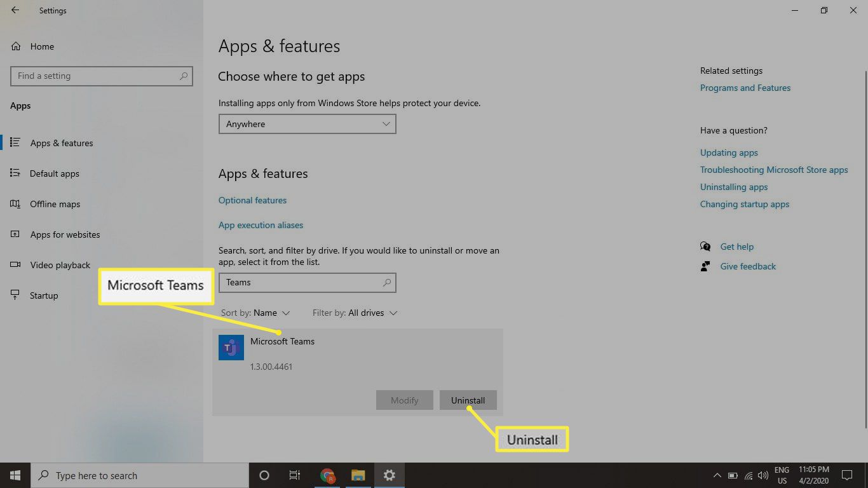
Task: Open Updating apps help link
Action: [729, 152]
